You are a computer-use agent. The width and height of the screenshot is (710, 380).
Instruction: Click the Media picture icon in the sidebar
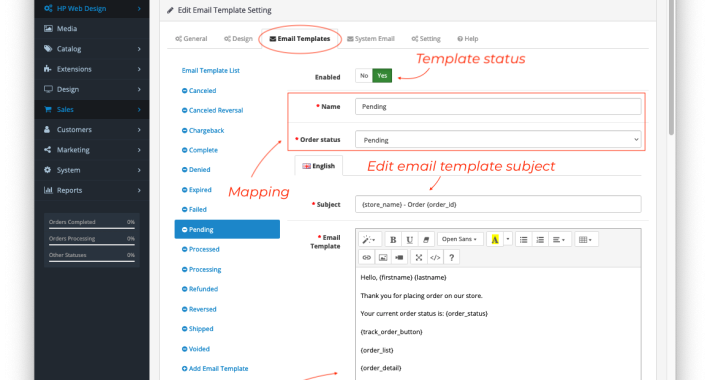click(48, 29)
